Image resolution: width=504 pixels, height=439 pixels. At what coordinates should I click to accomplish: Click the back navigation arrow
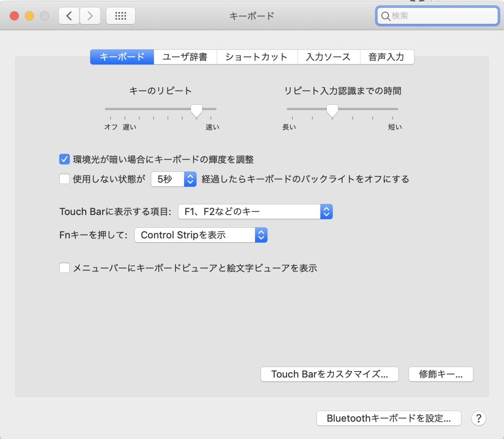tap(69, 16)
